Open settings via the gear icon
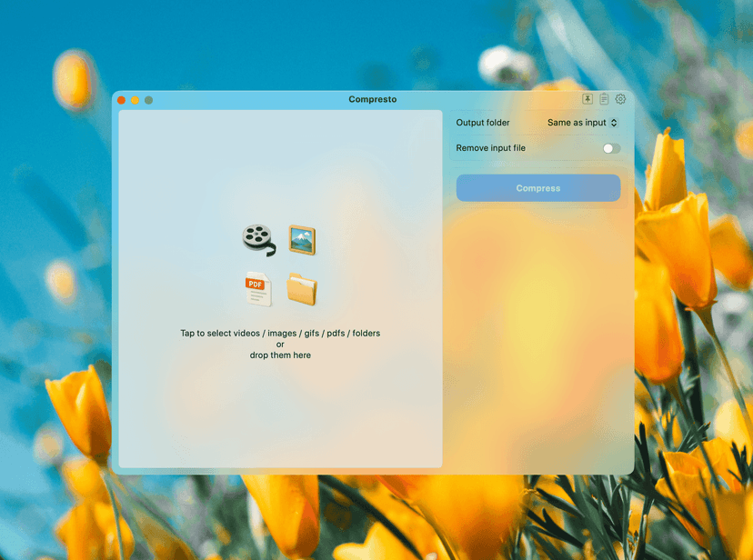 click(620, 99)
